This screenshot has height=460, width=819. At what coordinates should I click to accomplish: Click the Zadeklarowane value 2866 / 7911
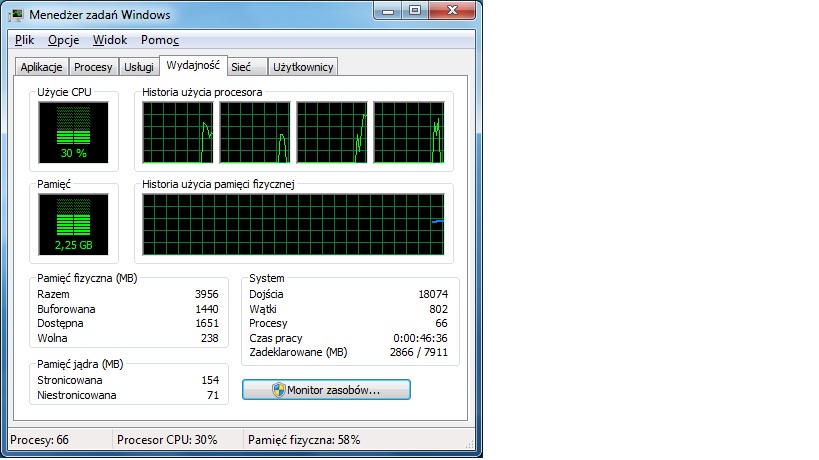(419, 352)
